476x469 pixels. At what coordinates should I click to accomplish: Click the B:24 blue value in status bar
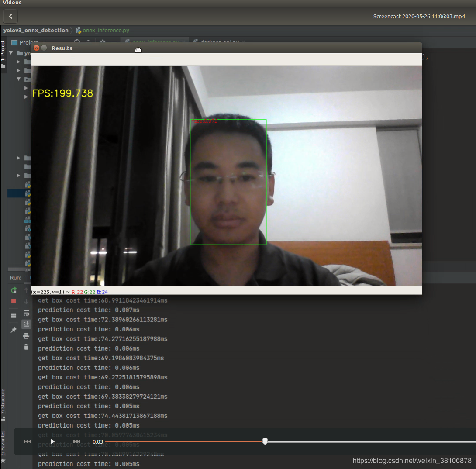pyautogui.click(x=102, y=292)
